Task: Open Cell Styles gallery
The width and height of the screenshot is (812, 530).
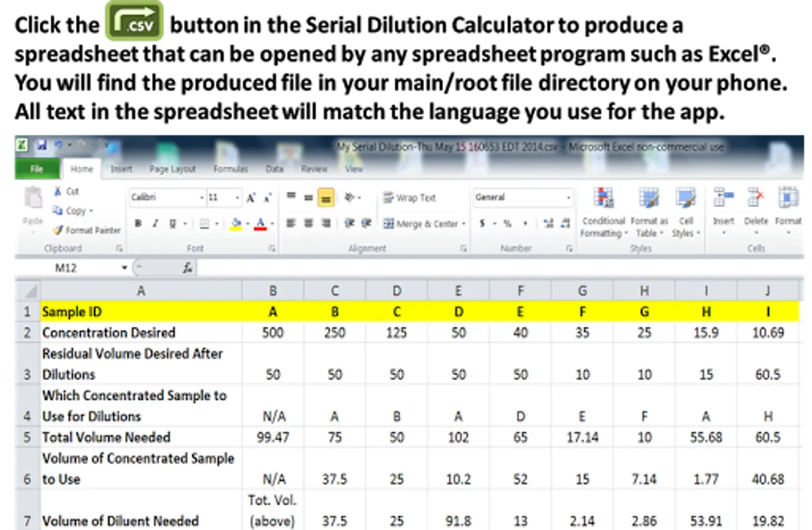Action: click(x=685, y=213)
